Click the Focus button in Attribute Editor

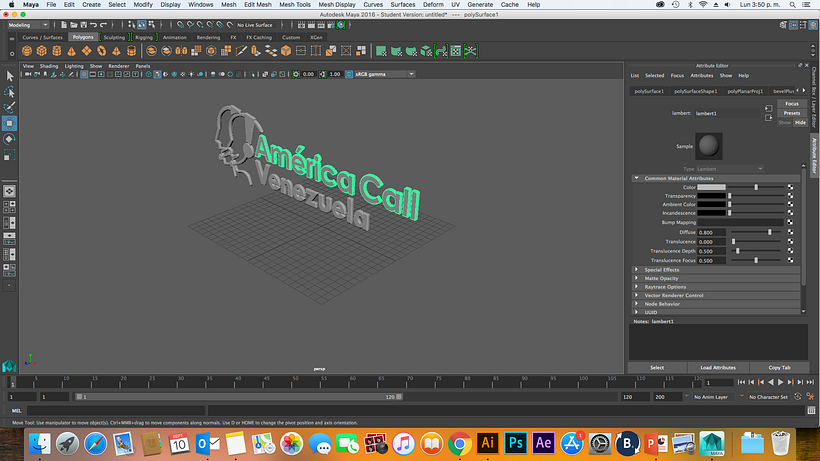point(792,103)
